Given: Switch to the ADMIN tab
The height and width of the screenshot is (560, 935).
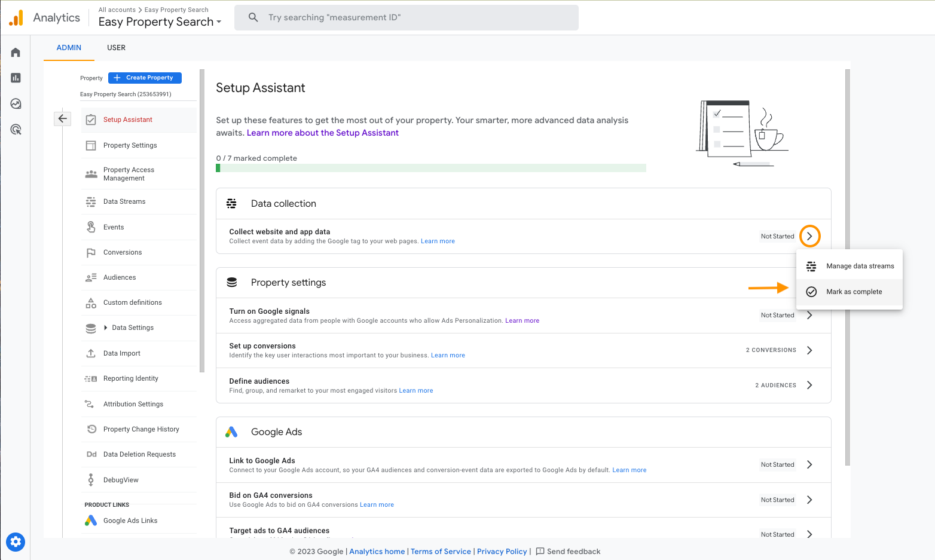Looking at the screenshot, I should pos(69,48).
